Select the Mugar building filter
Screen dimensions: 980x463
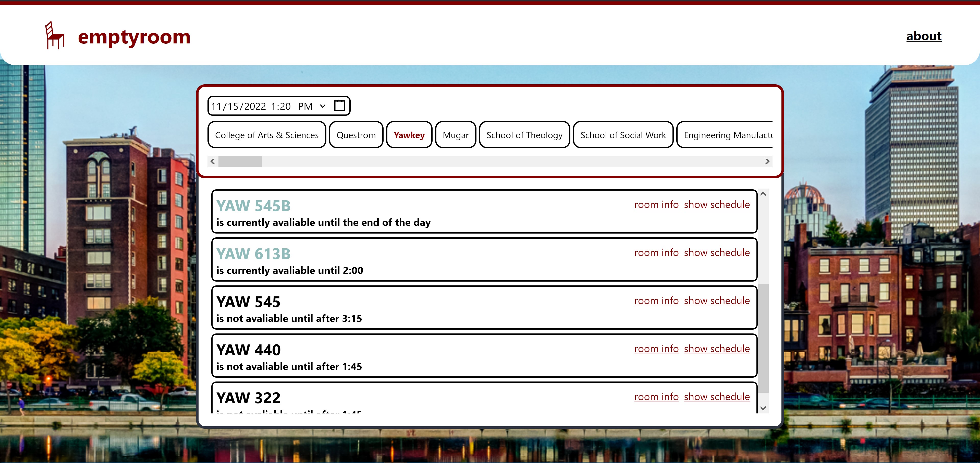[x=455, y=135]
